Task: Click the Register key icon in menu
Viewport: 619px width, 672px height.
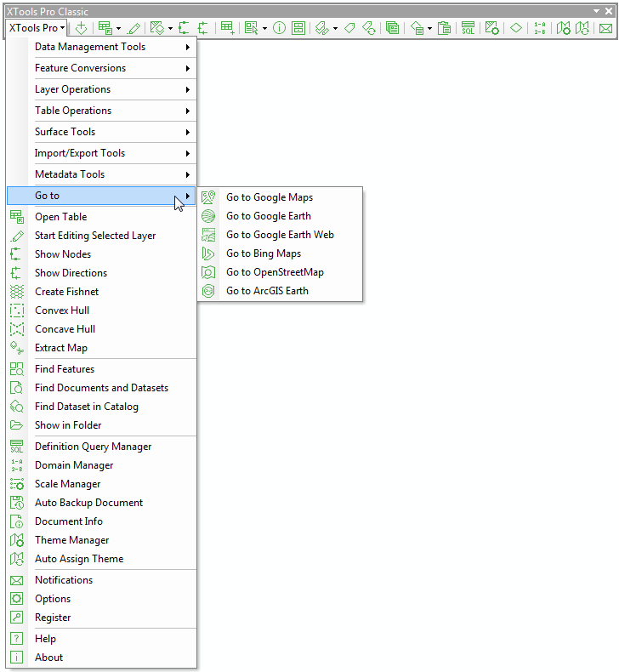Action: 17,618
